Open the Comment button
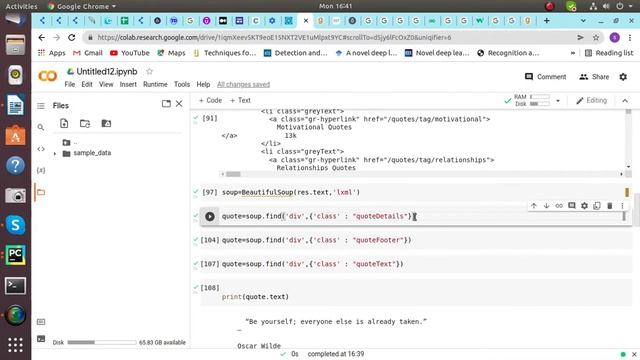The width and height of the screenshot is (640, 360). coord(546,77)
